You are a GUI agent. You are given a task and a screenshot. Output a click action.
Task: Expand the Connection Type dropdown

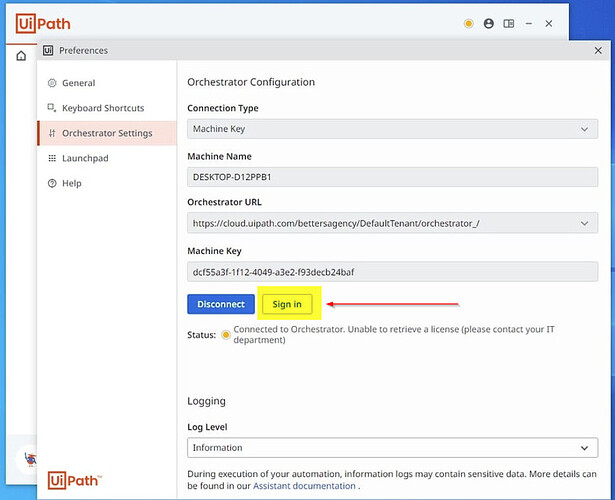pos(393,129)
